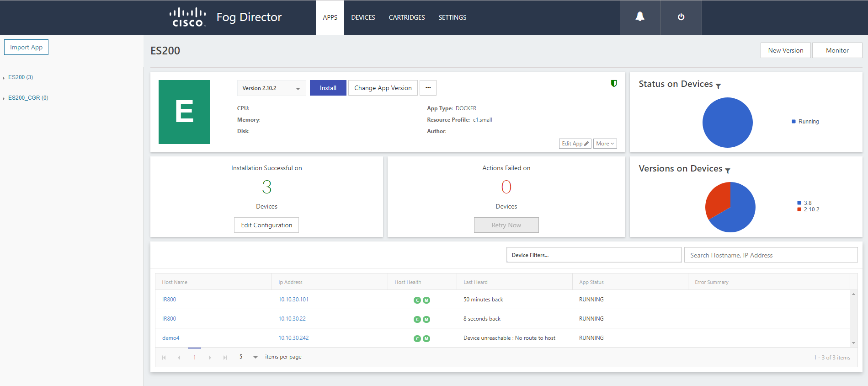The height and width of the screenshot is (386, 868).
Task: Expand ES200 (3) tree item
Action: (4, 78)
